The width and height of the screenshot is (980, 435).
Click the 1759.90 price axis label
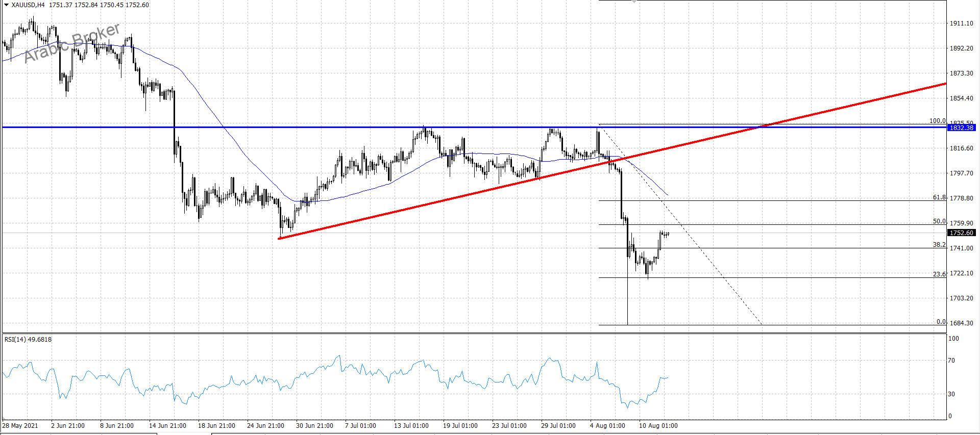[961, 223]
